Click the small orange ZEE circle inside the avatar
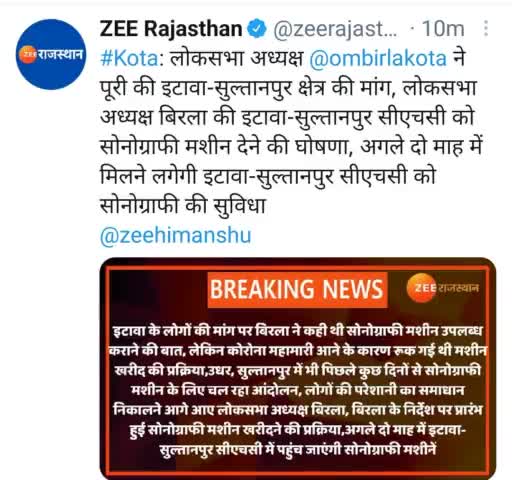 point(27,54)
